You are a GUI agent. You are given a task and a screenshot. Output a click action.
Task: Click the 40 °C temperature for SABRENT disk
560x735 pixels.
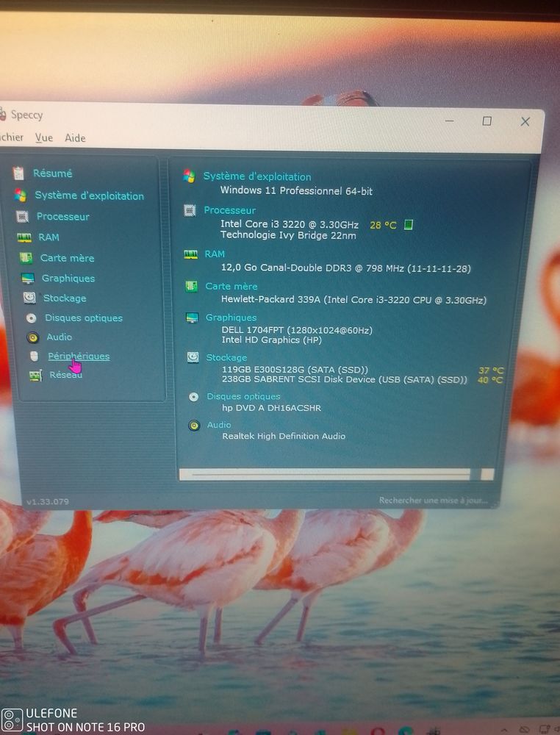(x=489, y=380)
